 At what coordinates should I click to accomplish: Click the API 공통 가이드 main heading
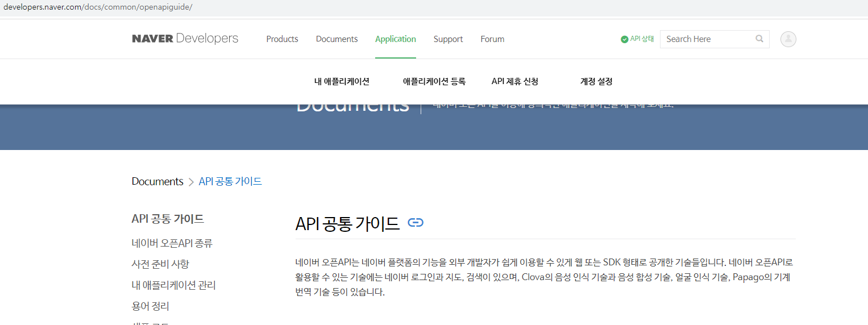tap(347, 223)
